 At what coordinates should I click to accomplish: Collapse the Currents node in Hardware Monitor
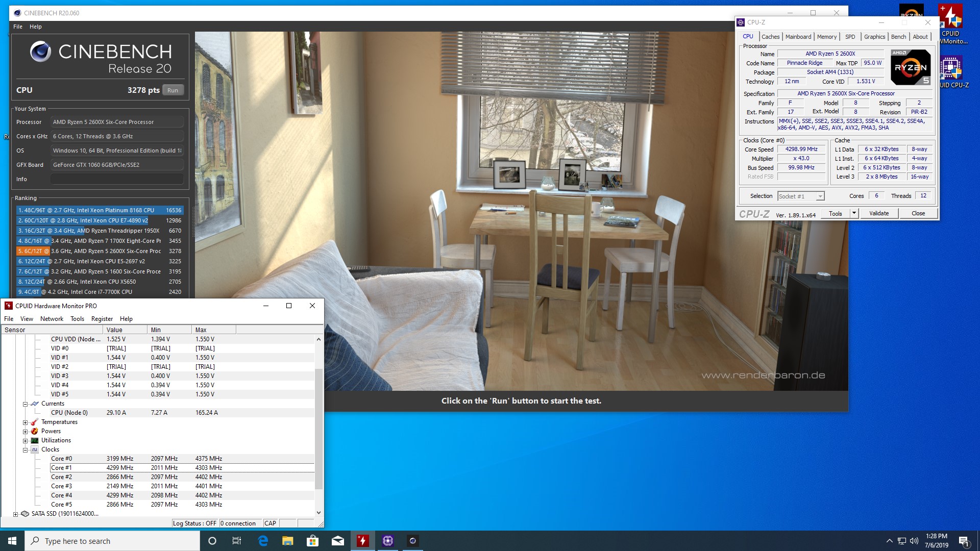click(25, 404)
